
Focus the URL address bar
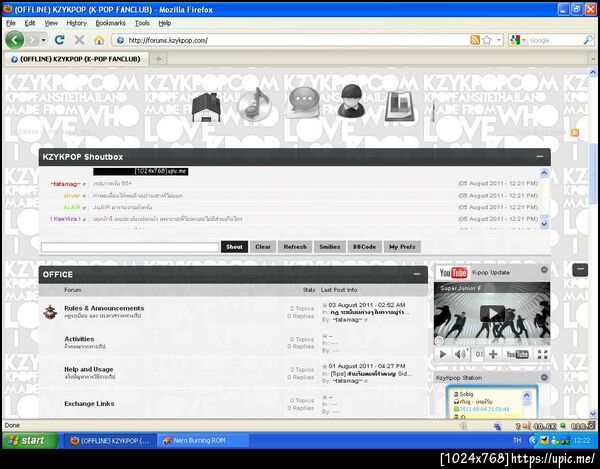[297, 40]
